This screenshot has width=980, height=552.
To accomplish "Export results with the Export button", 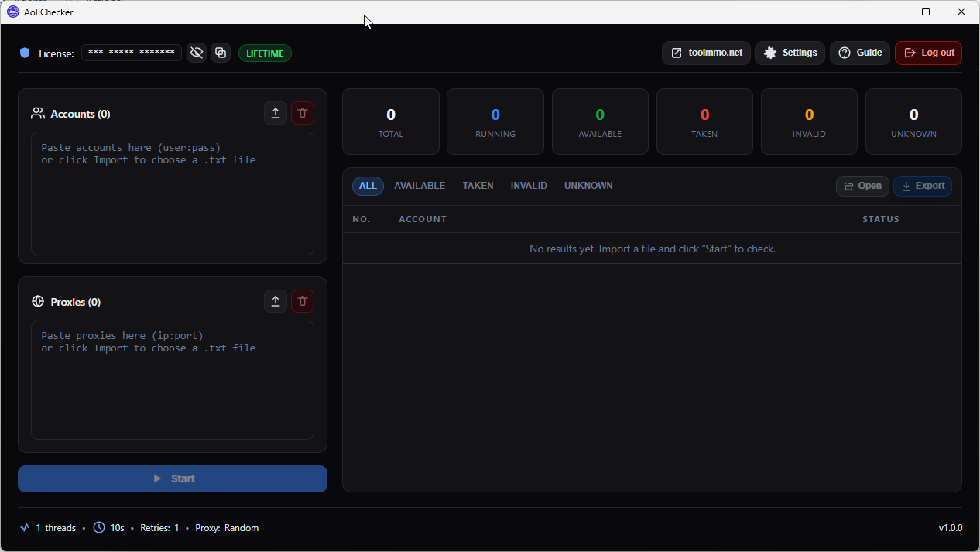I will tap(923, 186).
